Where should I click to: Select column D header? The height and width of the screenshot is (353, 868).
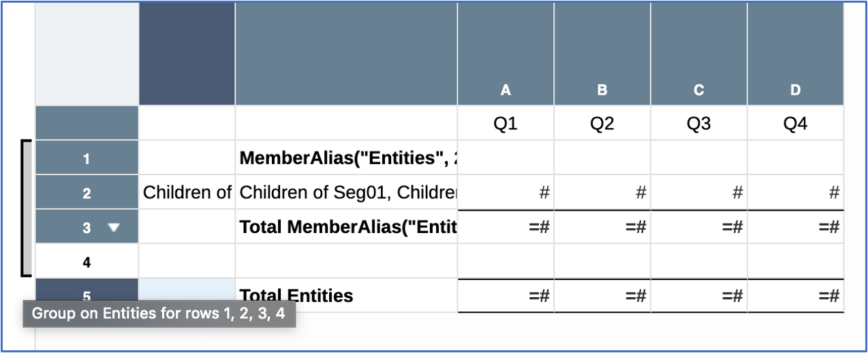pos(795,89)
